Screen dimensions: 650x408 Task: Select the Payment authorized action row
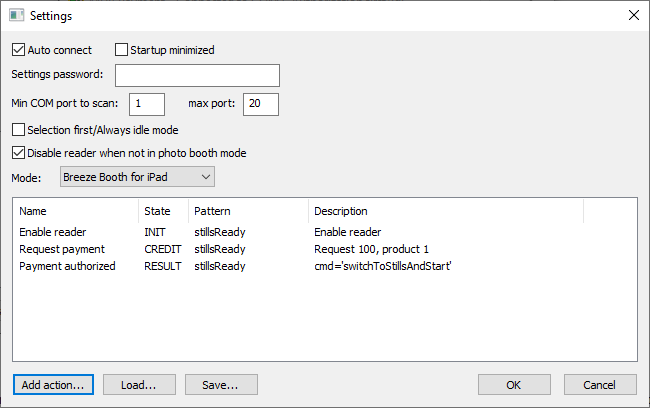click(67, 266)
